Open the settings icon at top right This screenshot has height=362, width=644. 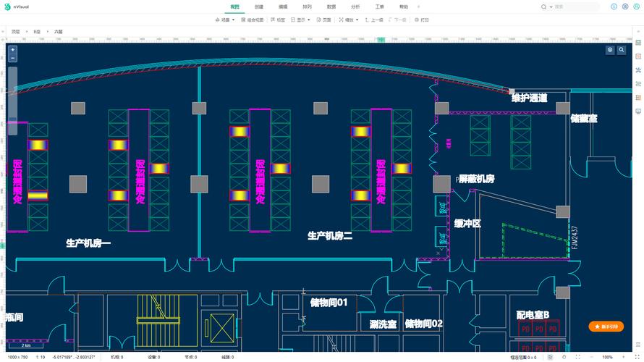pos(625,7)
